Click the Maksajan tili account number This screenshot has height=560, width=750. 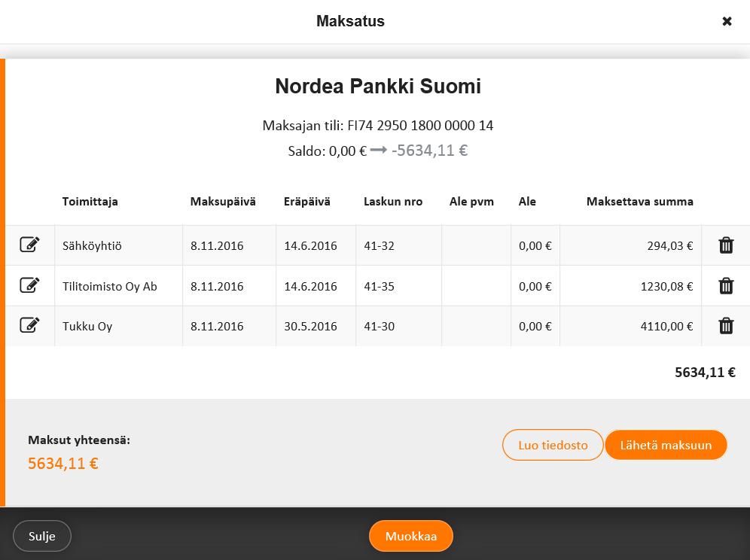420,126
